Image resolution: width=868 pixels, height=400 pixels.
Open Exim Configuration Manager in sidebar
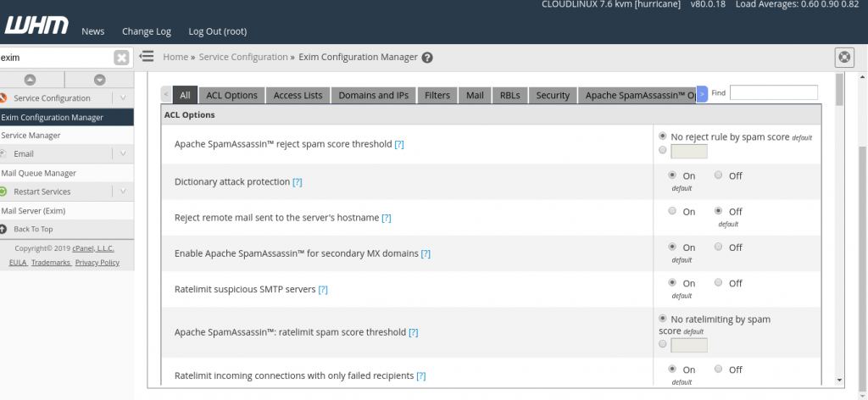pos(67,117)
